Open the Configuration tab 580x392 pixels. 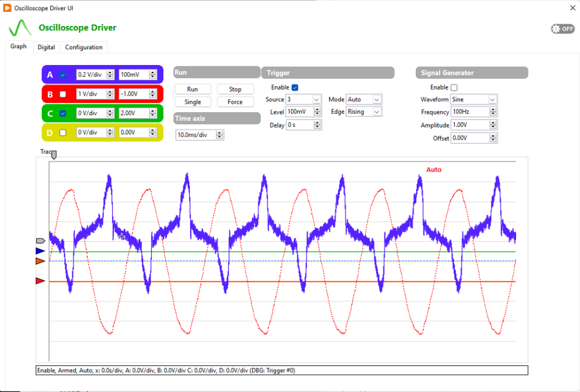pyautogui.click(x=84, y=47)
